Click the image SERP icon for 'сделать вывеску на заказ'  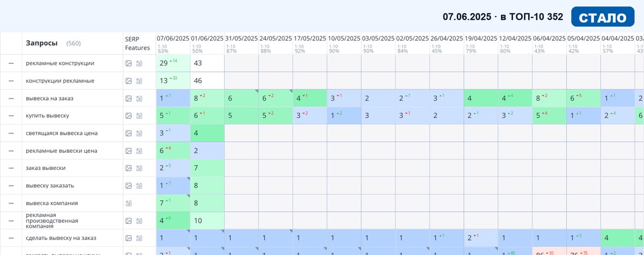(x=128, y=238)
